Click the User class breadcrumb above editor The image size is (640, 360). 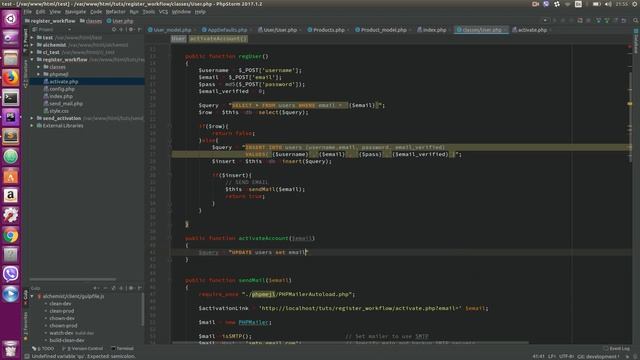coord(178,39)
